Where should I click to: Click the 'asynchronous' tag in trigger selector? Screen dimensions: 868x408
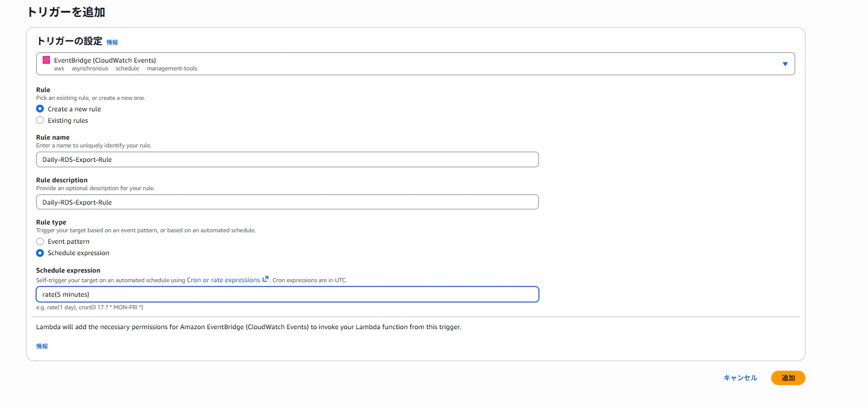pyautogui.click(x=90, y=69)
